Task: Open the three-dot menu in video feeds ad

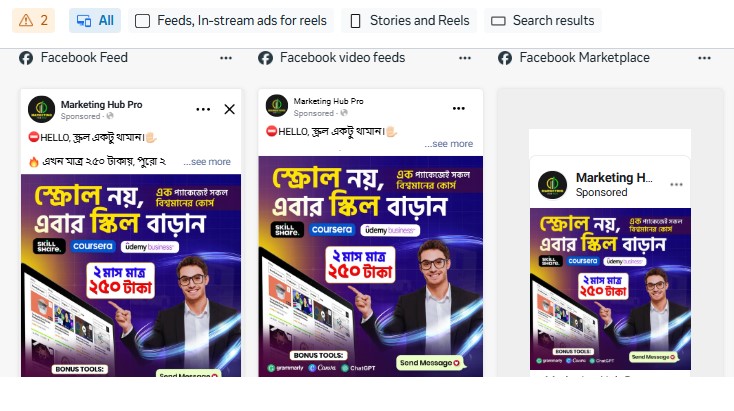Action: (459, 108)
